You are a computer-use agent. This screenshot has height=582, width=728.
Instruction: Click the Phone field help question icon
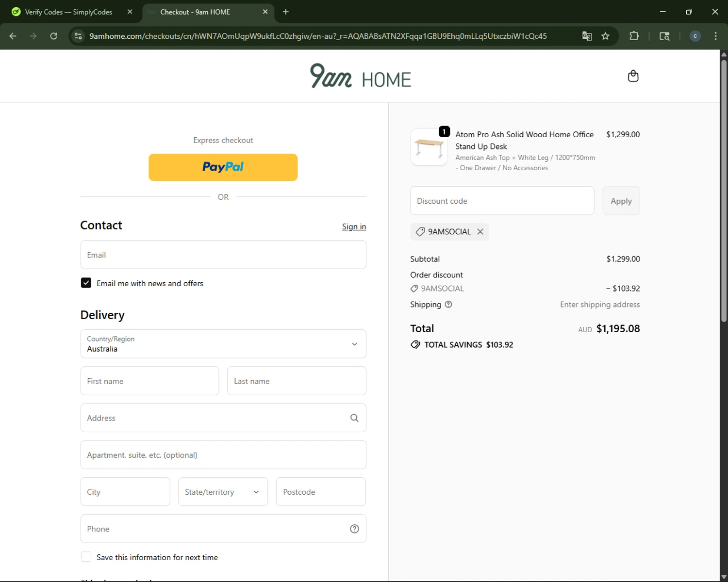coord(354,529)
